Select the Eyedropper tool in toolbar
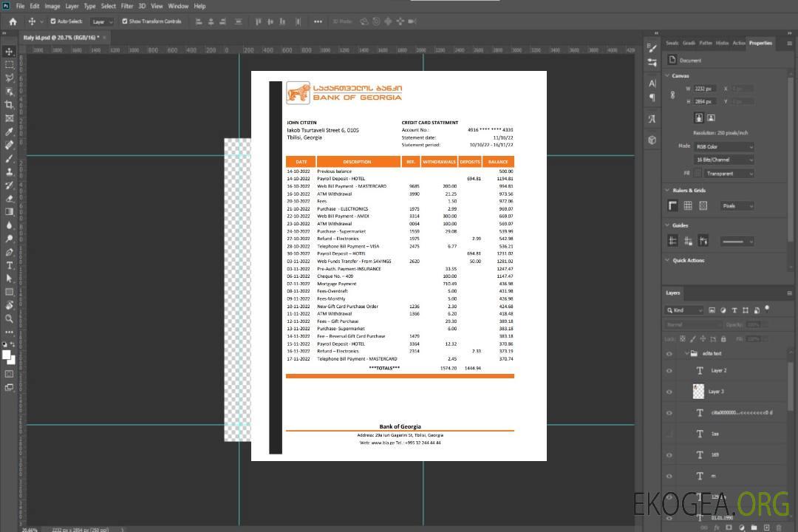Screen dimensions: 798x532 9,132
